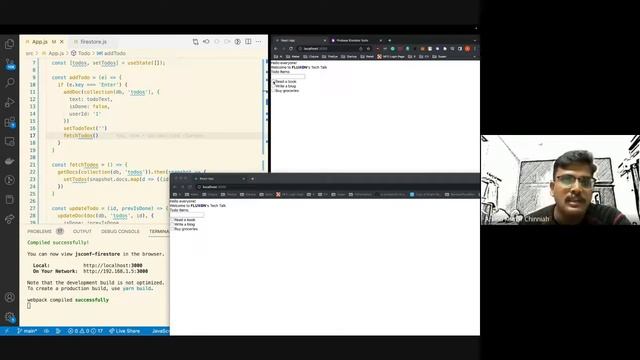
Task: Switch to the firestore.js editor tab
Action: click(93, 42)
